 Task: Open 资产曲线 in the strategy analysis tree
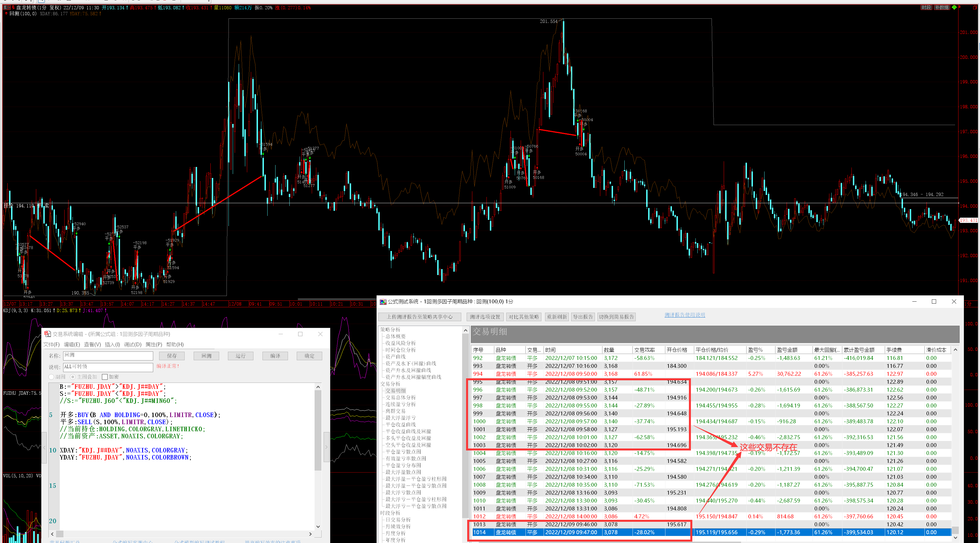point(395,357)
